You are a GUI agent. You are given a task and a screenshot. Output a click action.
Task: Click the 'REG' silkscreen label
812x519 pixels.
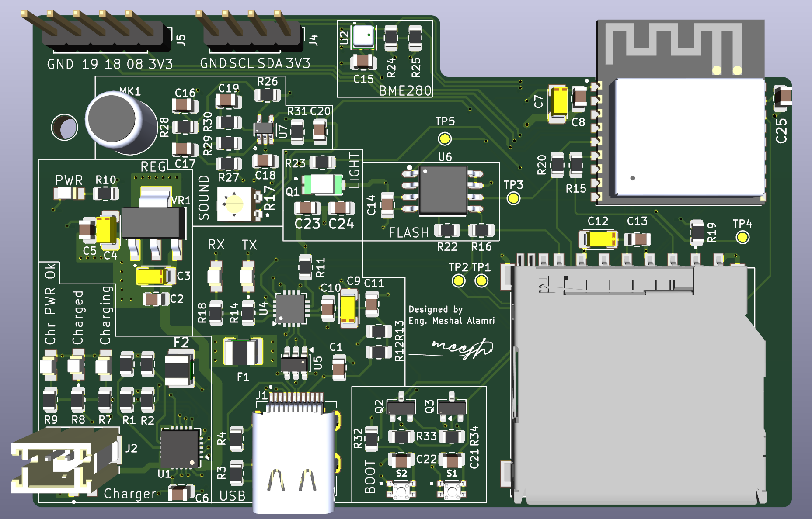click(x=153, y=166)
